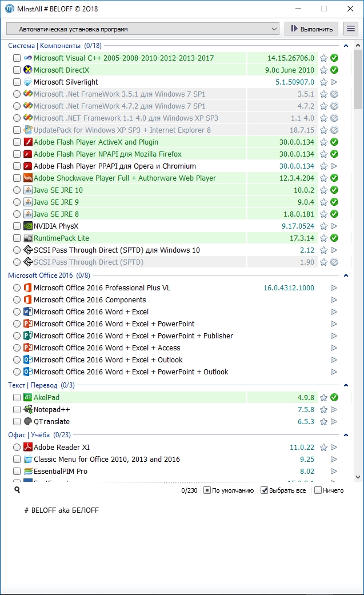
Task: Collapse the 'Система | Компоненты' section
Action: coord(346,46)
